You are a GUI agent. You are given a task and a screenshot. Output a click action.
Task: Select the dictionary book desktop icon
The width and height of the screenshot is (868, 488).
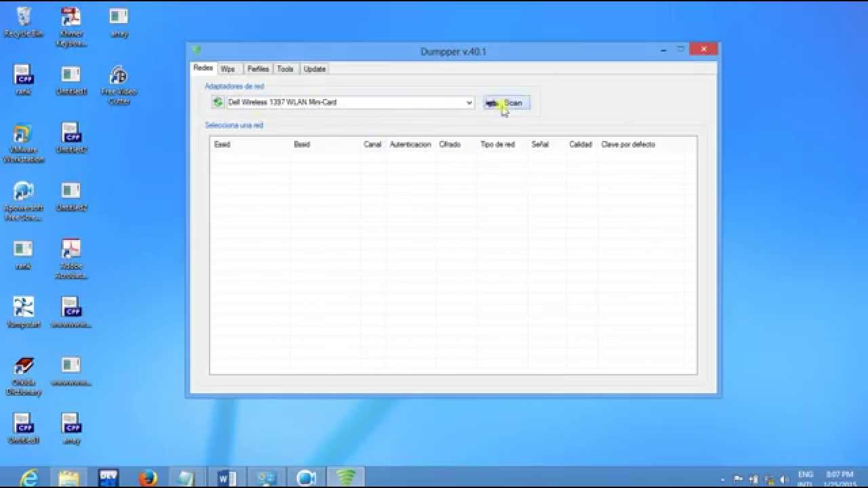[x=24, y=377]
